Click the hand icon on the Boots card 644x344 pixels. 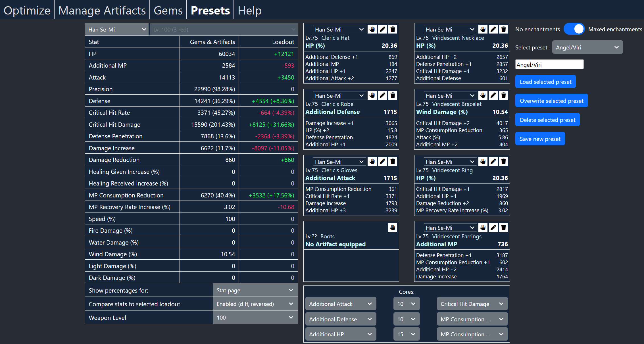[x=393, y=228]
